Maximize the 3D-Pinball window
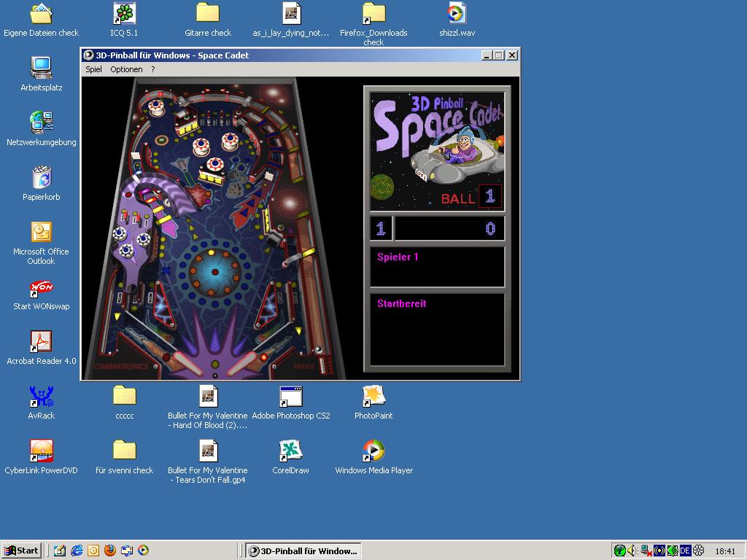The image size is (747, 560). tap(499, 55)
